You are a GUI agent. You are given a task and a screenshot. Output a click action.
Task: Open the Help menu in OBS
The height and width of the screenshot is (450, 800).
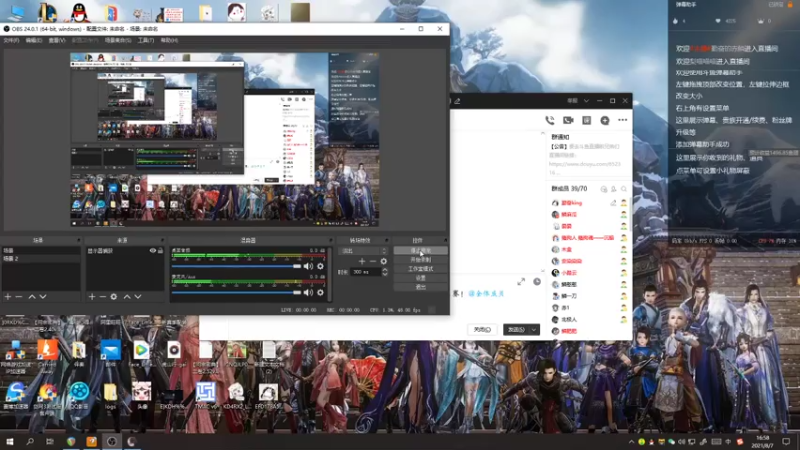(169, 40)
